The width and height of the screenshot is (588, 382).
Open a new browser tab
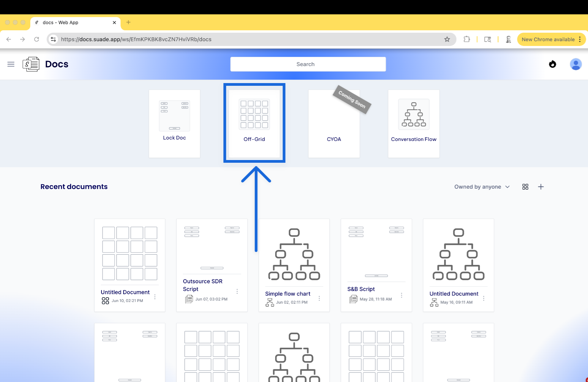(128, 22)
